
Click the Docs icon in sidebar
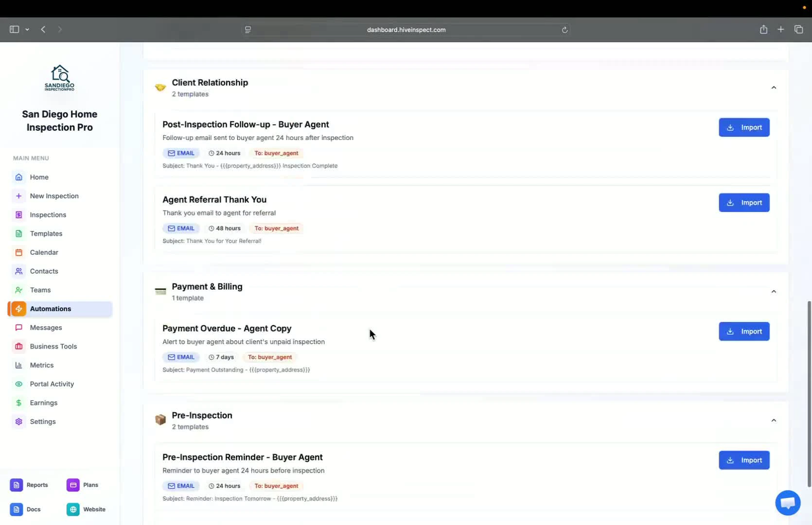click(x=17, y=509)
